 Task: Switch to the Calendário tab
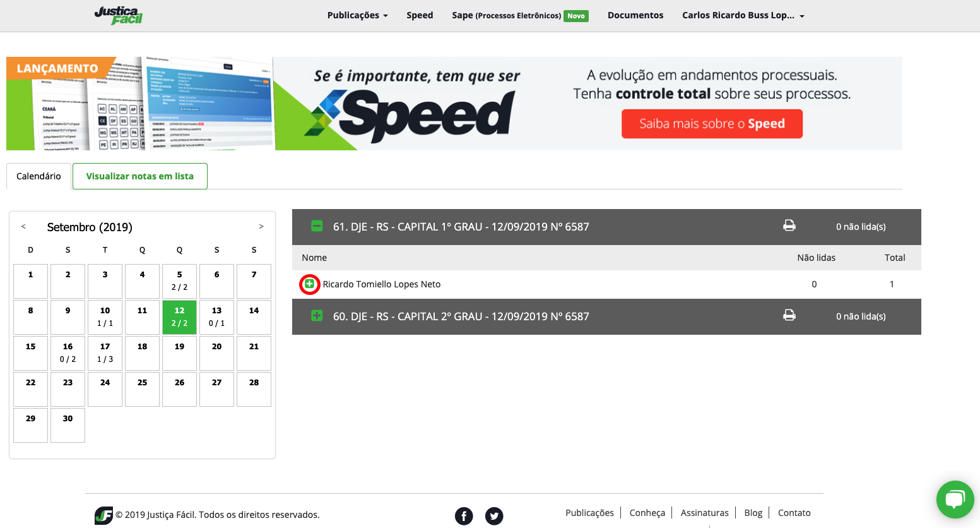pos(38,176)
